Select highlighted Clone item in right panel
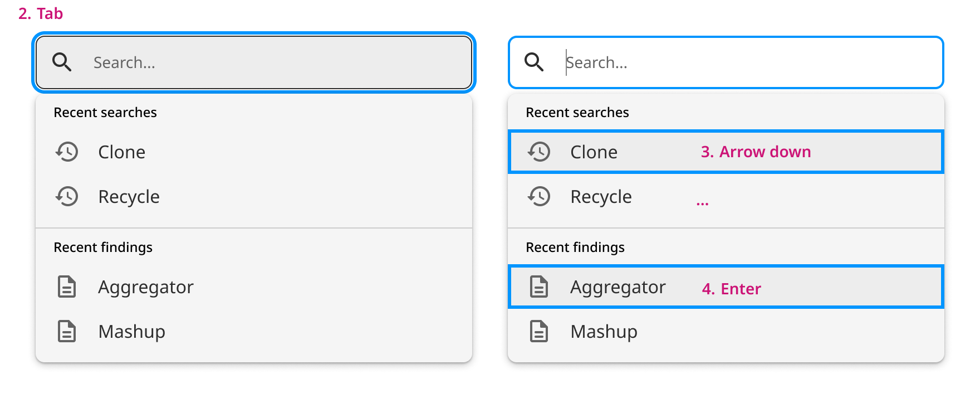 (x=726, y=152)
